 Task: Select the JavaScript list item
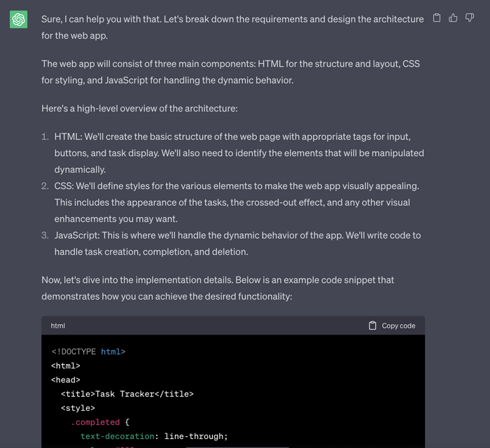(x=237, y=243)
